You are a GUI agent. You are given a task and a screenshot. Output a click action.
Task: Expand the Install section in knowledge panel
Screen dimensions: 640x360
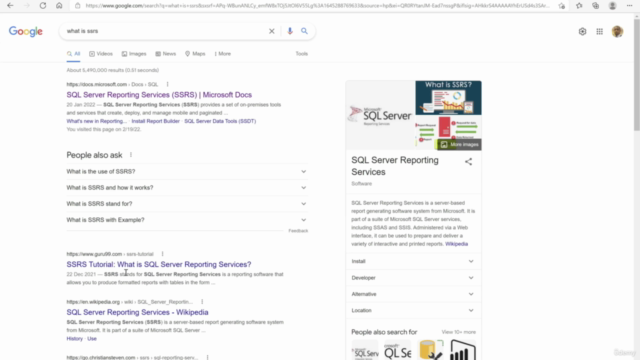click(x=413, y=261)
